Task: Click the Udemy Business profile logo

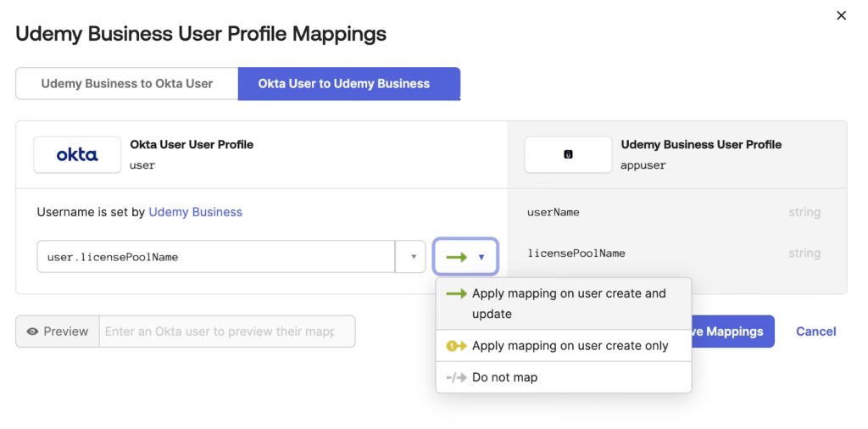Action: tap(568, 154)
